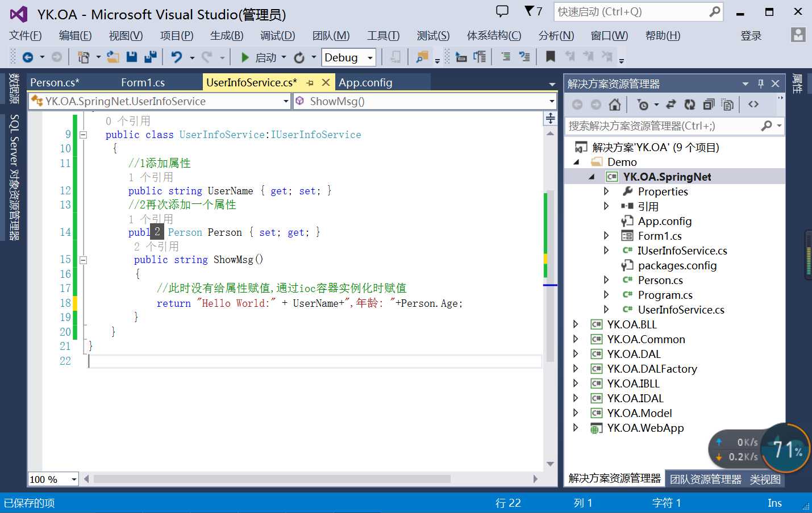
Task: Click the 登录 sign-in link
Action: (x=751, y=36)
